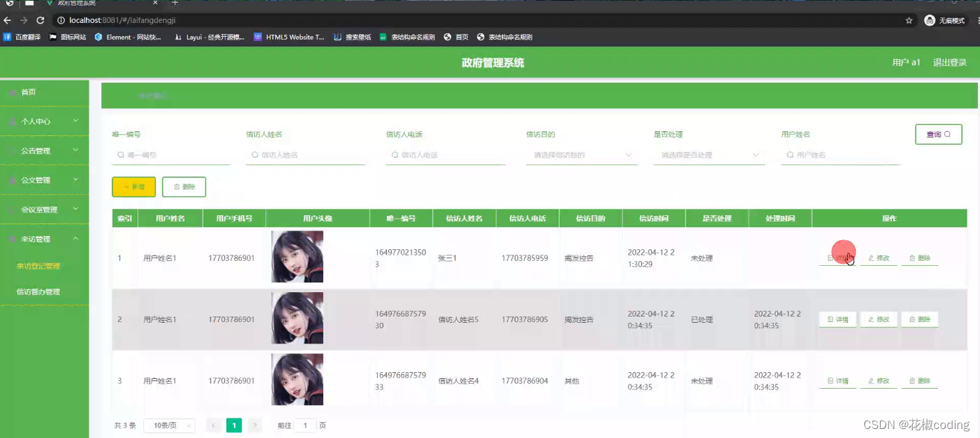This screenshot has height=438, width=980.
Task: Select the 新增 add icon button
Action: (x=133, y=187)
